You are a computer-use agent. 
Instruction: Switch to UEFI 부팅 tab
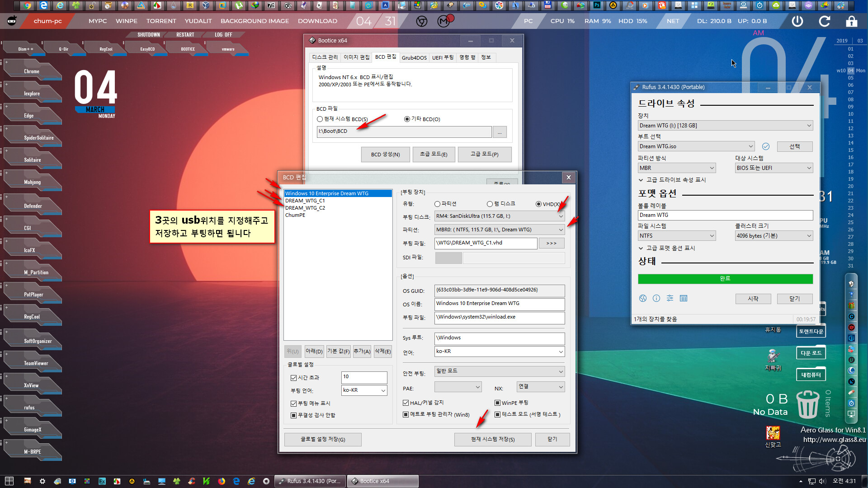pos(443,58)
